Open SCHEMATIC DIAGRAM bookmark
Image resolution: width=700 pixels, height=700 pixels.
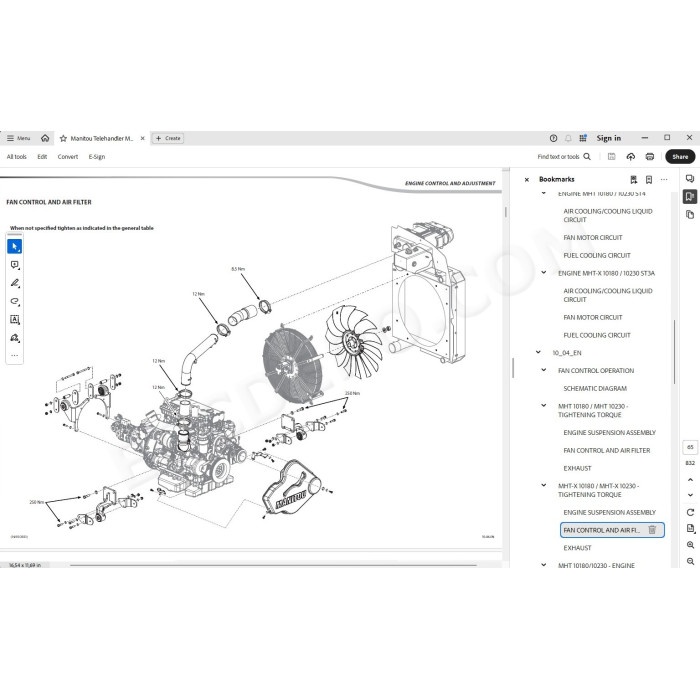coord(595,389)
